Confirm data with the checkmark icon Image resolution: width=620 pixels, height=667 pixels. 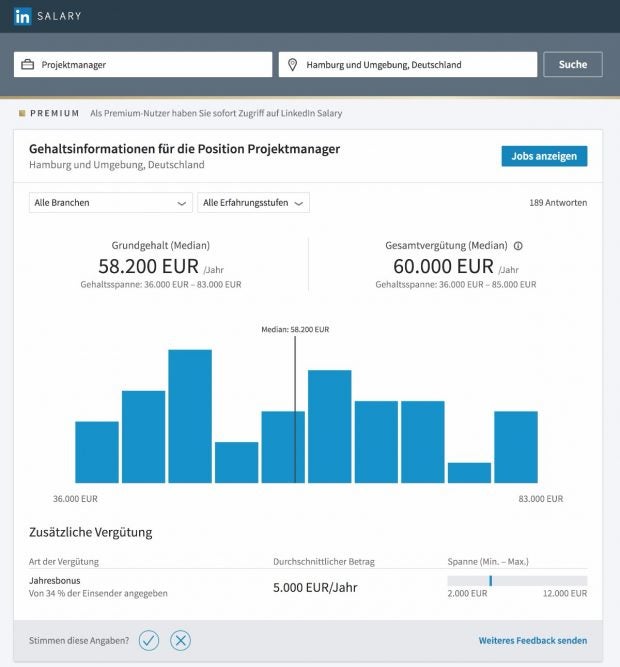[x=149, y=641]
